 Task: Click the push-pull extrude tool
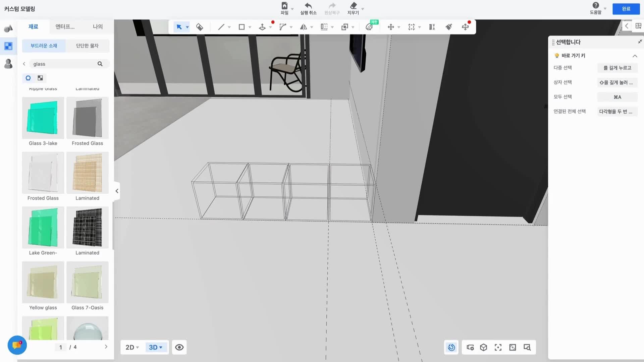coord(262,27)
